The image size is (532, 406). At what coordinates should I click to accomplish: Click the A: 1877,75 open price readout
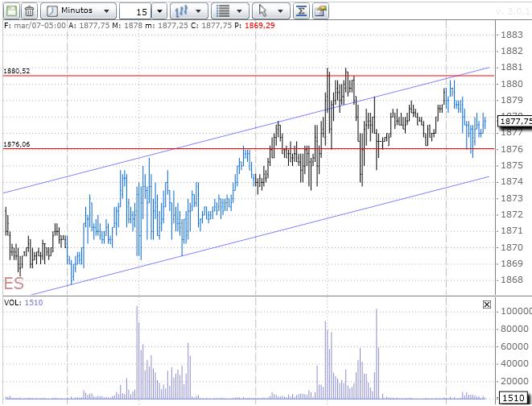89,26
